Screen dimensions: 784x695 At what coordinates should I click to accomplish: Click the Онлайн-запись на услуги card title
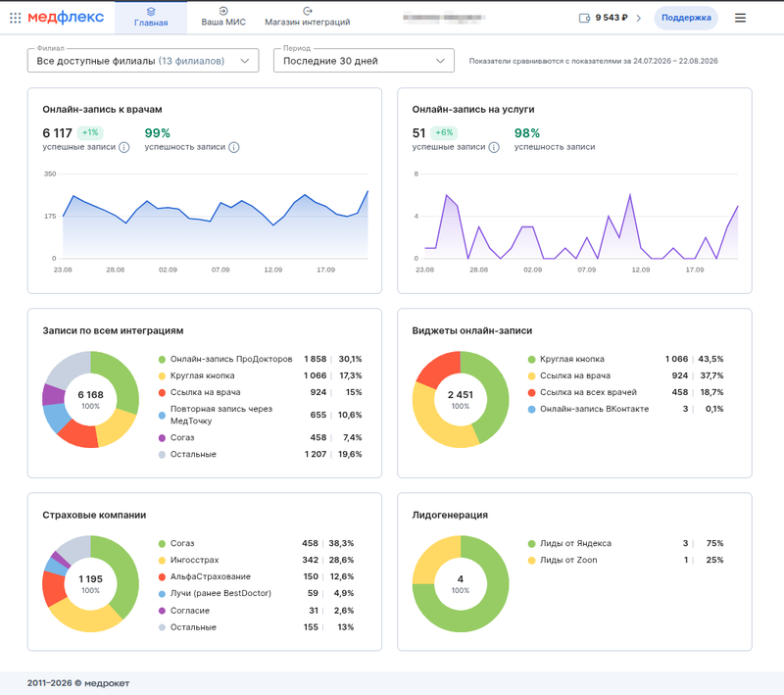473,110
